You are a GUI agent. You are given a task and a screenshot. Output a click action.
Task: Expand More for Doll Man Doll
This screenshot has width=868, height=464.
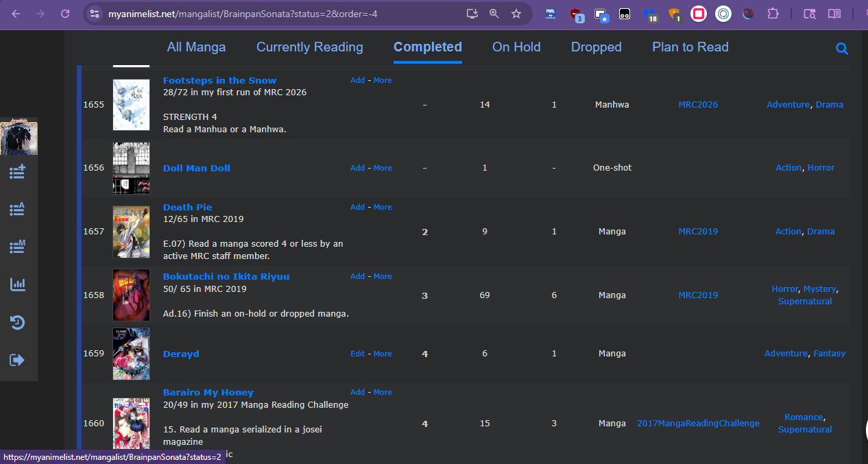(x=383, y=168)
